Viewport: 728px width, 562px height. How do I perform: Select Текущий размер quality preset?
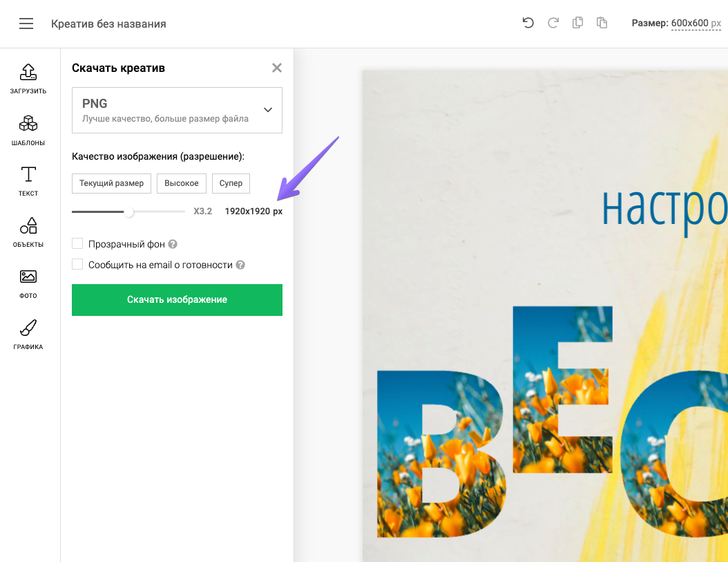[x=111, y=183]
